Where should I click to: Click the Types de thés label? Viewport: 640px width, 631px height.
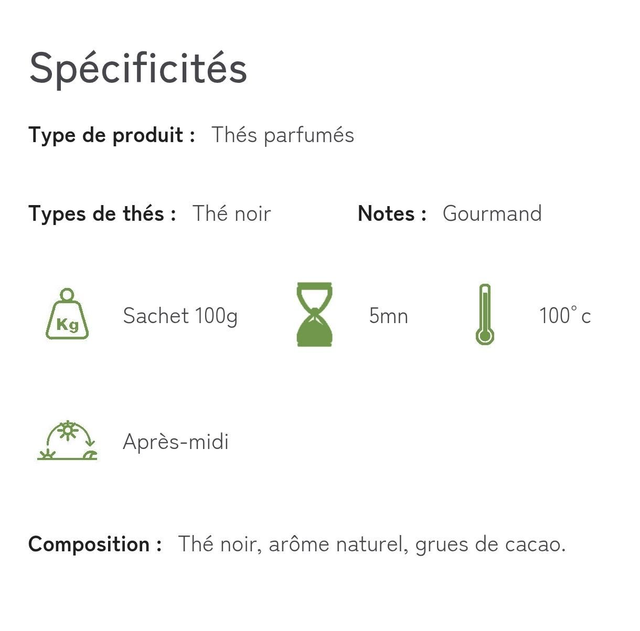(x=102, y=213)
